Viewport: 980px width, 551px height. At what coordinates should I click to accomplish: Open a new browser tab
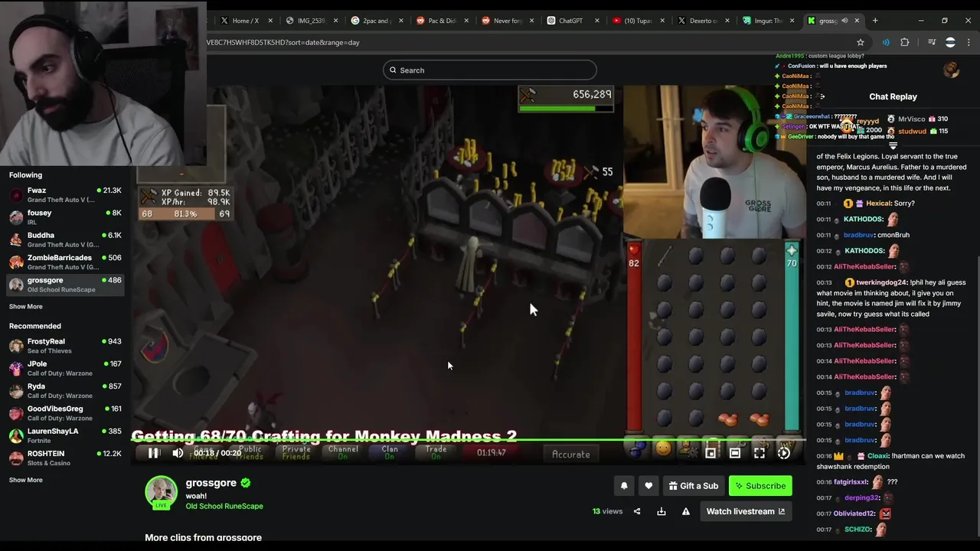pos(875,21)
